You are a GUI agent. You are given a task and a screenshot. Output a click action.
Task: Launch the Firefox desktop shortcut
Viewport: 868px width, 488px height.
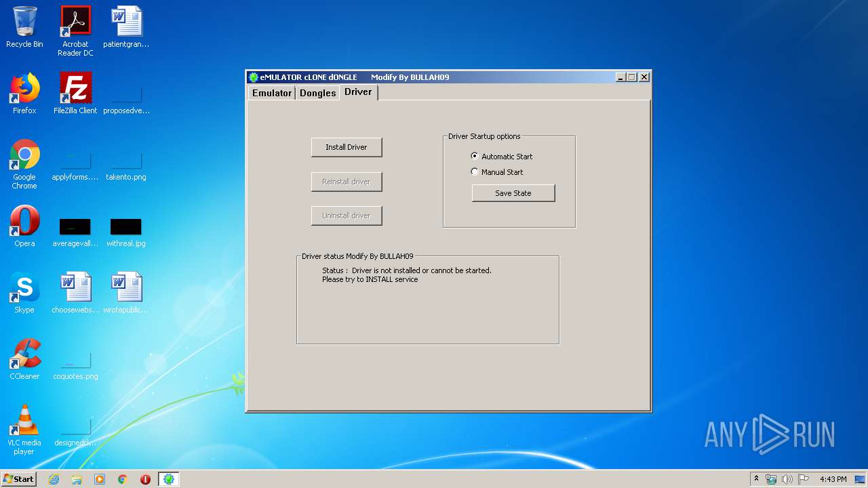pos(24,94)
